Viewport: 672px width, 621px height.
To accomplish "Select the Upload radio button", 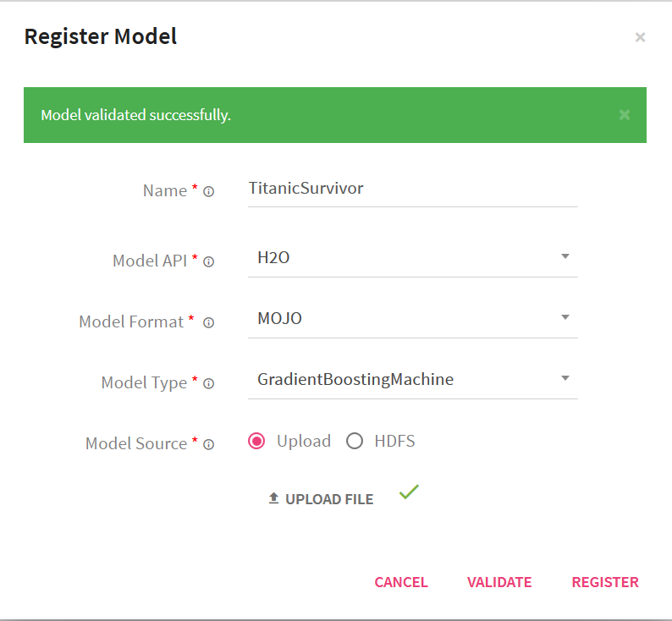I will pos(256,441).
